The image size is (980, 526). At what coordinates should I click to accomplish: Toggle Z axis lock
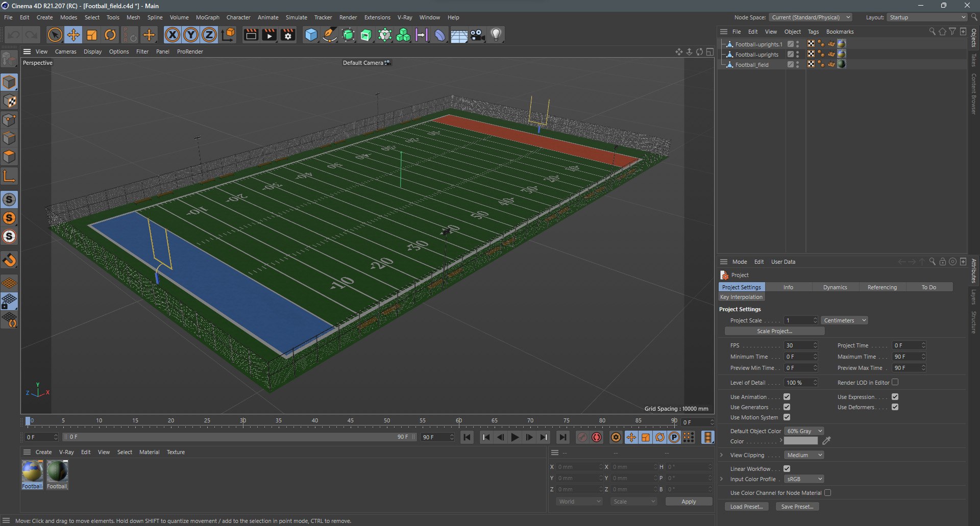click(209, 35)
